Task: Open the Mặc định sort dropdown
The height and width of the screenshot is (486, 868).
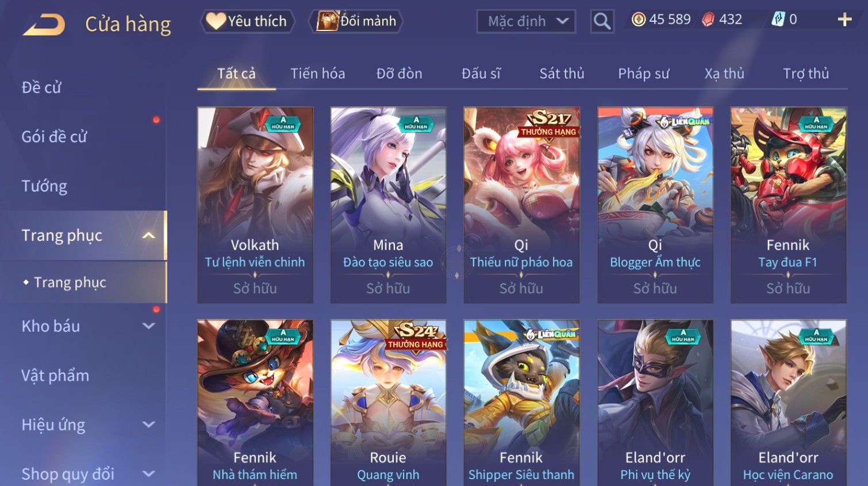Action: coord(526,21)
